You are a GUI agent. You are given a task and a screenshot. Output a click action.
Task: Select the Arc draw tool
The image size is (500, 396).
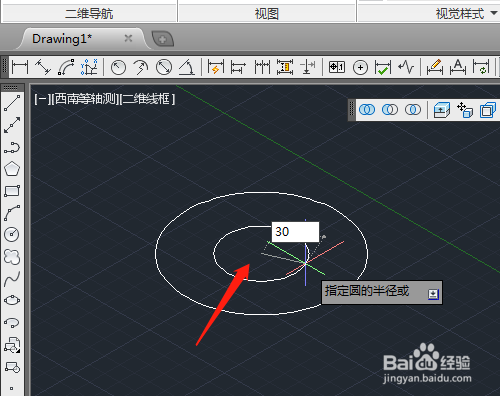[12, 213]
